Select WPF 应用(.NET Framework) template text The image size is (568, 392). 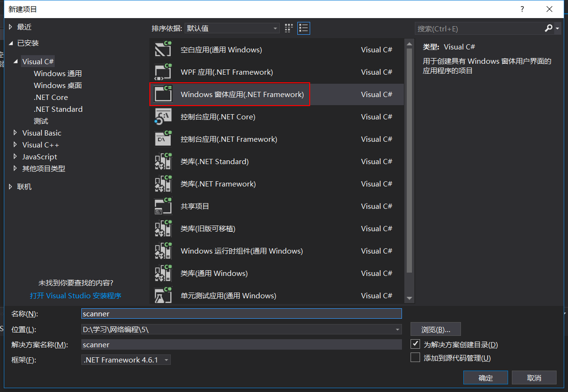227,72
